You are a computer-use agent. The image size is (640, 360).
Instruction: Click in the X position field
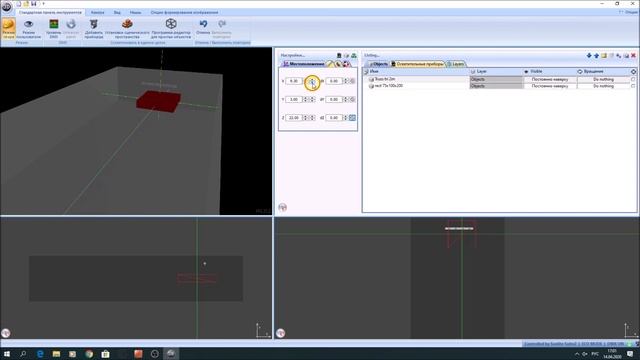click(x=294, y=81)
